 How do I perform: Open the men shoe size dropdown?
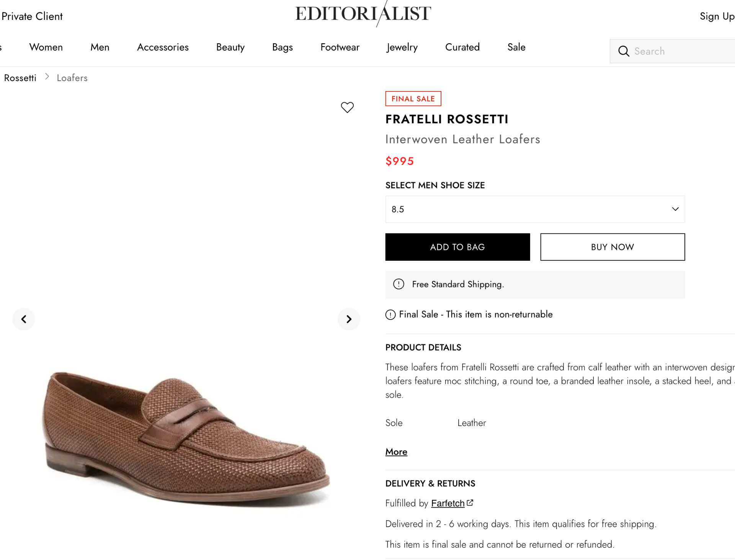[535, 209]
